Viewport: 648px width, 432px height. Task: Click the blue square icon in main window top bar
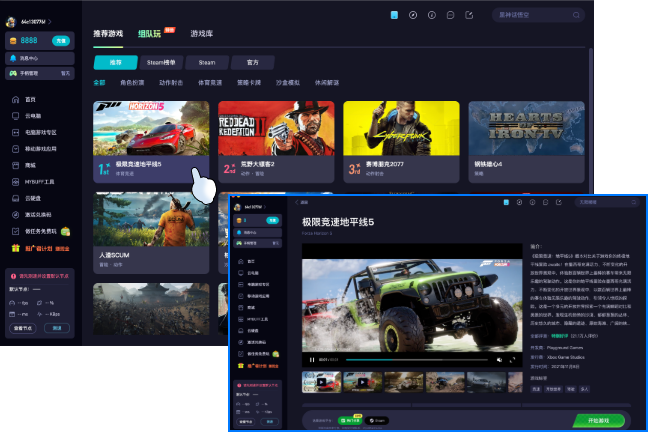(x=394, y=15)
